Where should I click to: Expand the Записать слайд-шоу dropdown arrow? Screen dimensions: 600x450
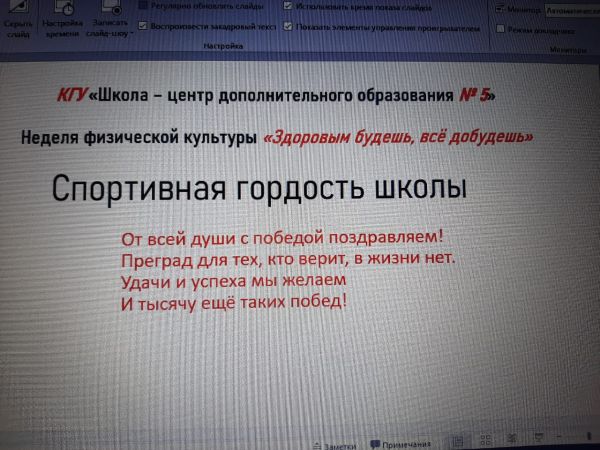pyautogui.click(x=131, y=31)
